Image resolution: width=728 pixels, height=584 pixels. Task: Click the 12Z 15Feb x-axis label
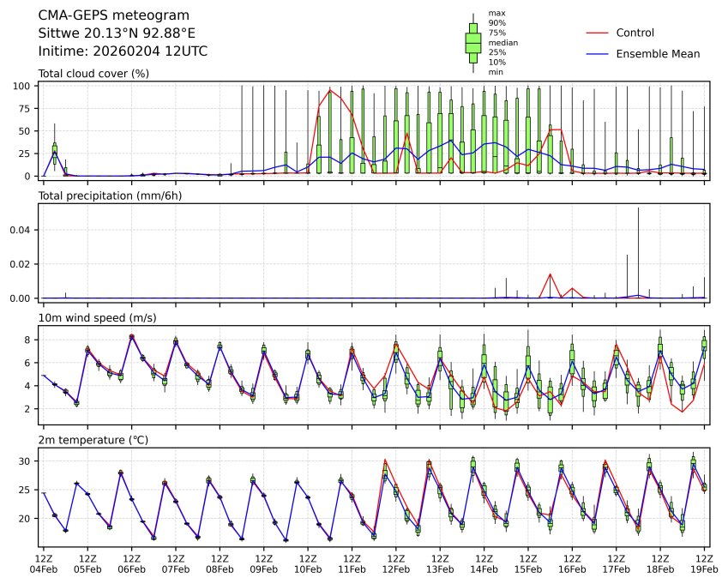pos(528,562)
